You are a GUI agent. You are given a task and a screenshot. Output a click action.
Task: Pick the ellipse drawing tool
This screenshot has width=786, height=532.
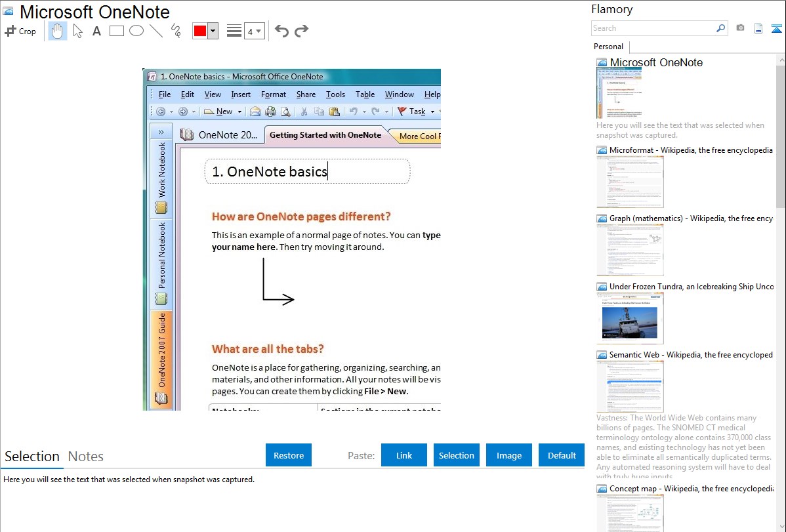(x=136, y=31)
